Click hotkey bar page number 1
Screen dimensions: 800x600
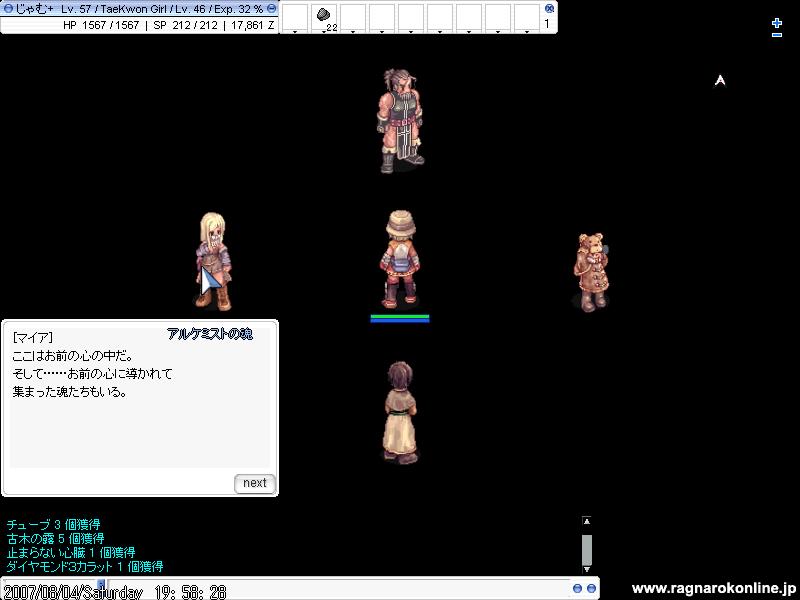tap(547, 24)
